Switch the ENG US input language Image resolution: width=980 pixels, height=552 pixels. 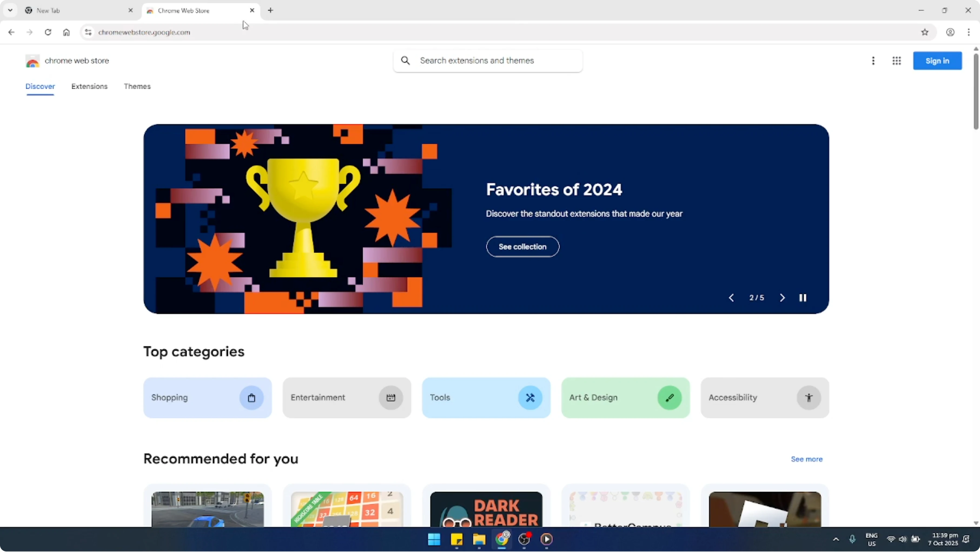(872, 540)
